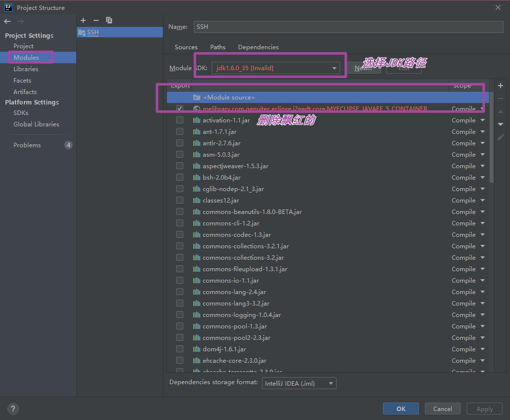The height and width of the screenshot is (420, 510).
Task: Open Facets settings
Action: (x=22, y=80)
